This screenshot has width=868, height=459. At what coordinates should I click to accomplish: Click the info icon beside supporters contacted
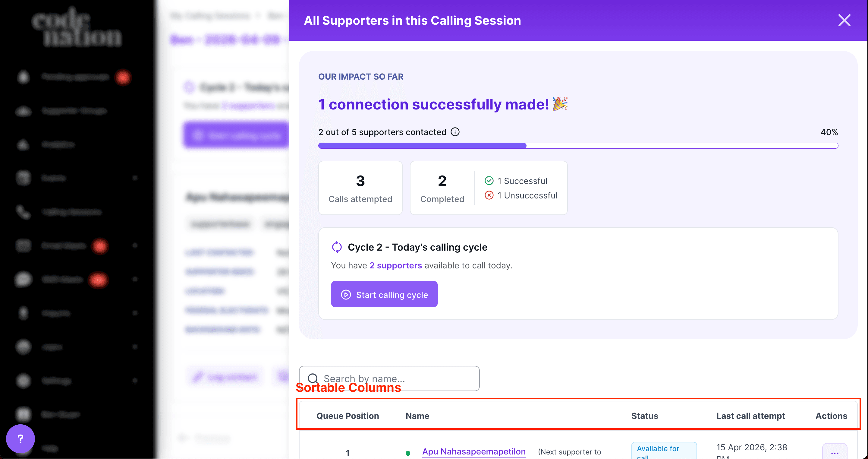tap(455, 132)
